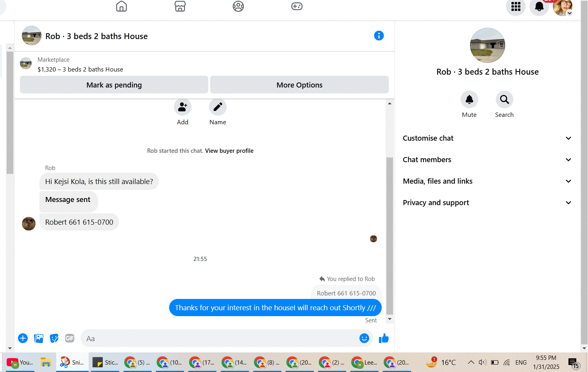
Task: Click the 'You replied to Rob' label
Action: 347,279
